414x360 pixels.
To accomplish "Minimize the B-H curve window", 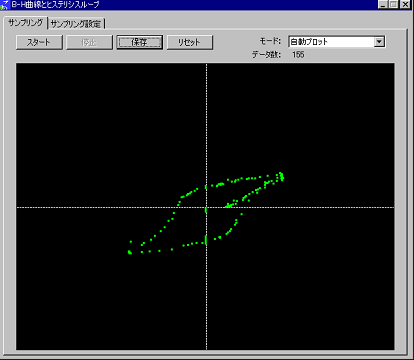I will (x=383, y=5).
